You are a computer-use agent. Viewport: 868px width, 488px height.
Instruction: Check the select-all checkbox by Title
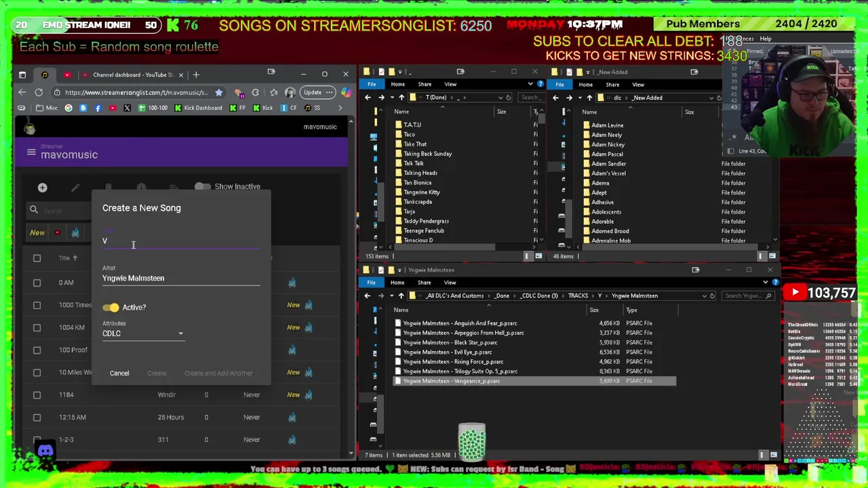(x=37, y=258)
